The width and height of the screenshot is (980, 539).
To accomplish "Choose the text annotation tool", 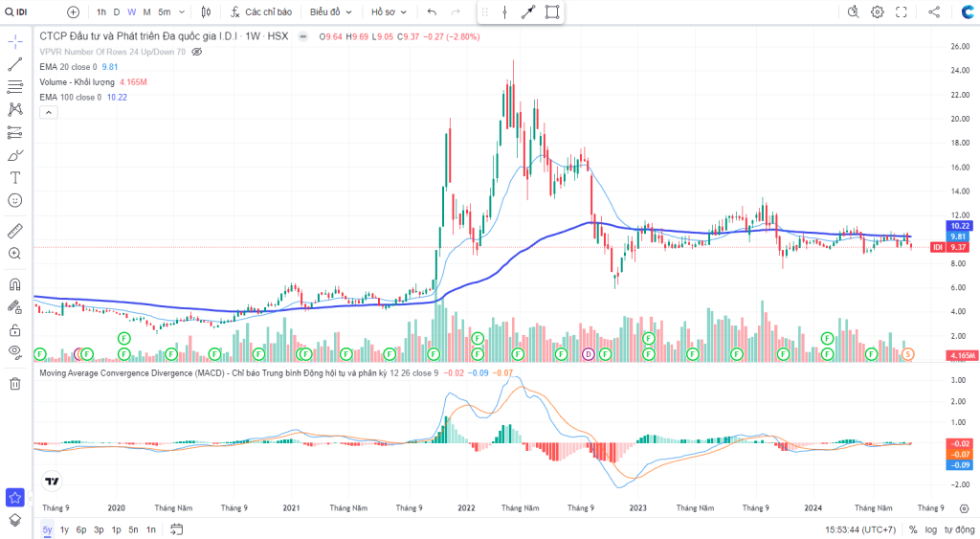I will (x=15, y=177).
